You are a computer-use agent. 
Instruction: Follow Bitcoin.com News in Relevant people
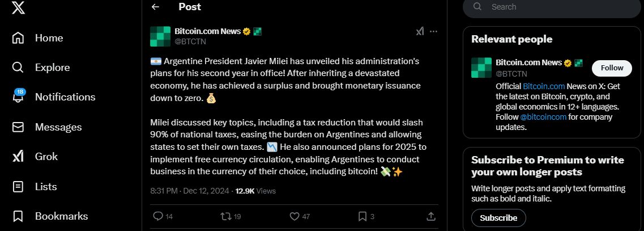click(612, 68)
